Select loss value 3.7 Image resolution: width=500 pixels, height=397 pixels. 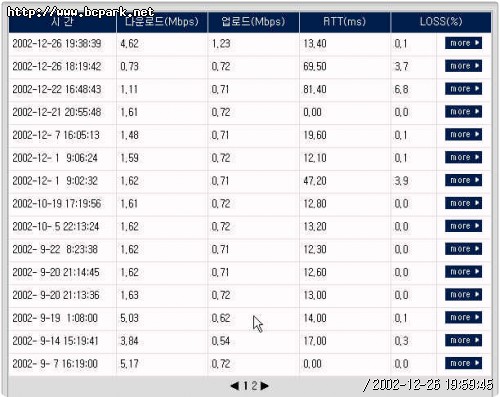click(401, 66)
